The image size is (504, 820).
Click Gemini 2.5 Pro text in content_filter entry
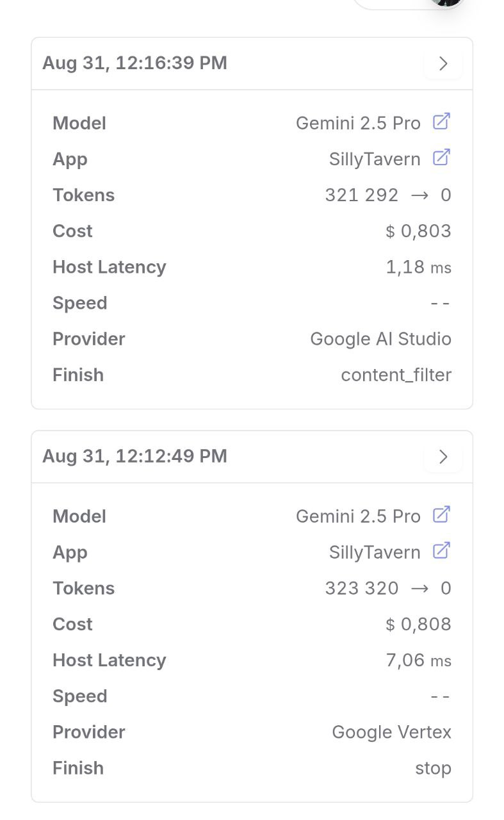358,123
